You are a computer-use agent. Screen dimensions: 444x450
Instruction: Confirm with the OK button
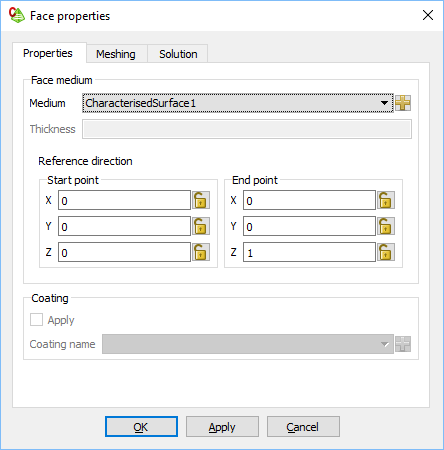[x=141, y=427]
